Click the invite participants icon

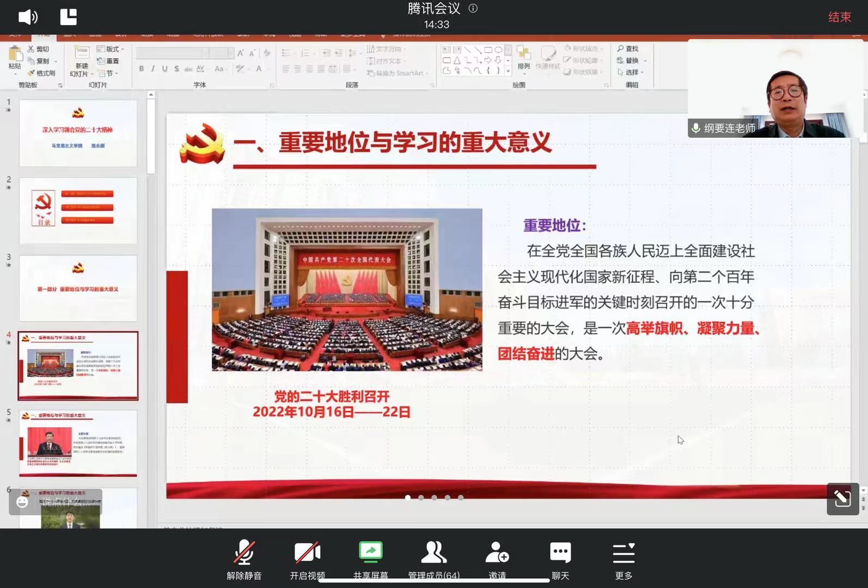click(x=497, y=560)
